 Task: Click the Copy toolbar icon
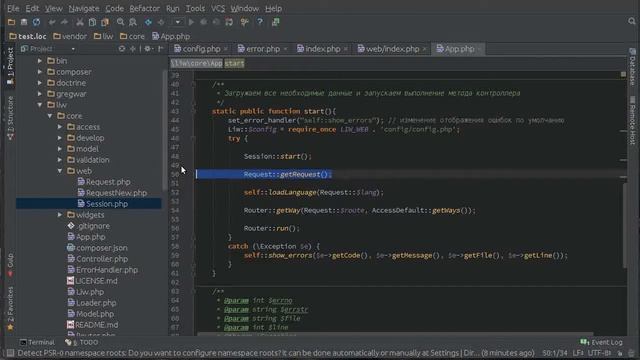point(93,22)
